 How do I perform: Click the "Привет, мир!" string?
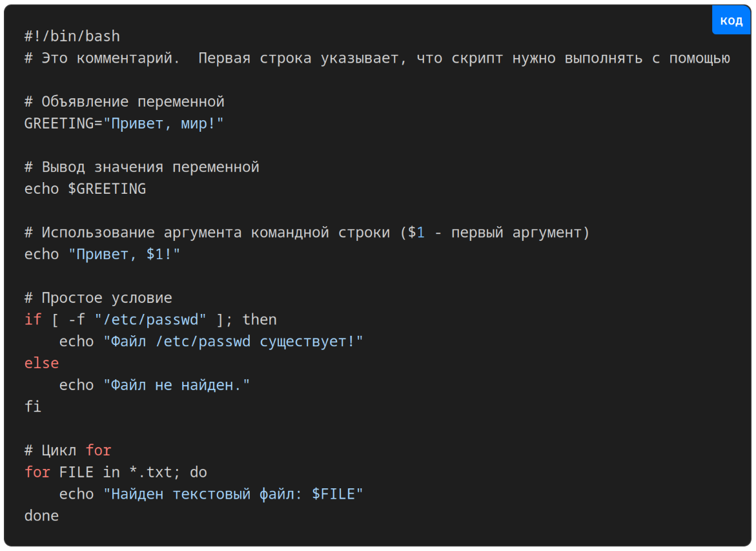[163, 123]
